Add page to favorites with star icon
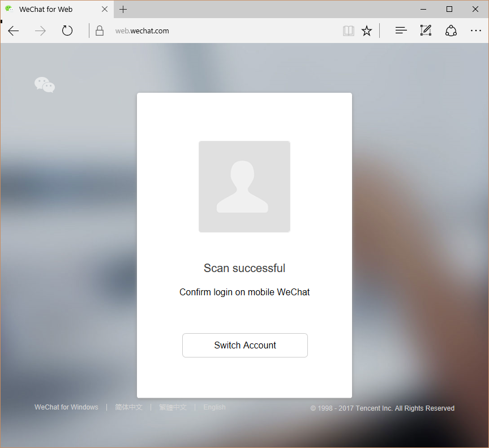Viewport: 489px width, 448px height. click(x=367, y=31)
